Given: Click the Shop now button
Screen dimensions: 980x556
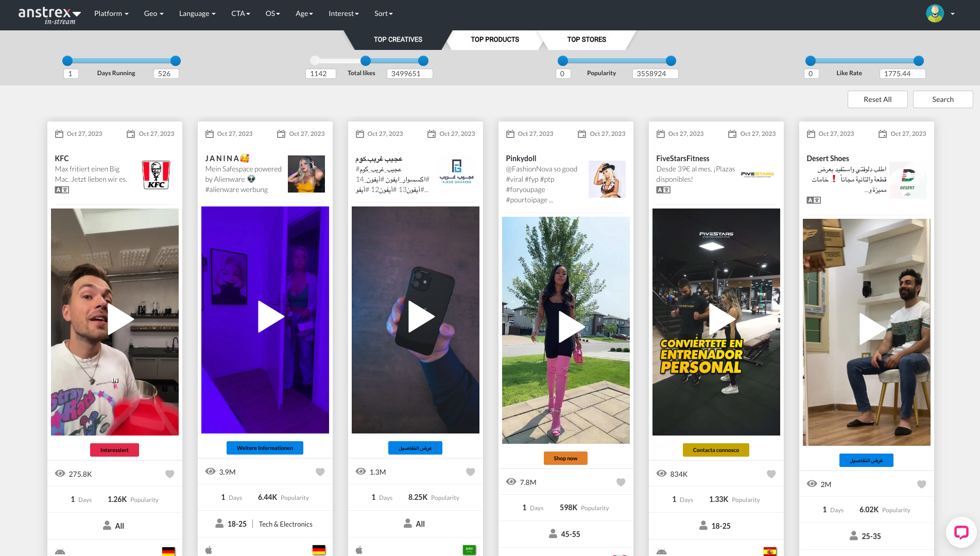Looking at the screenshot, I should click(x=565, y=458).
